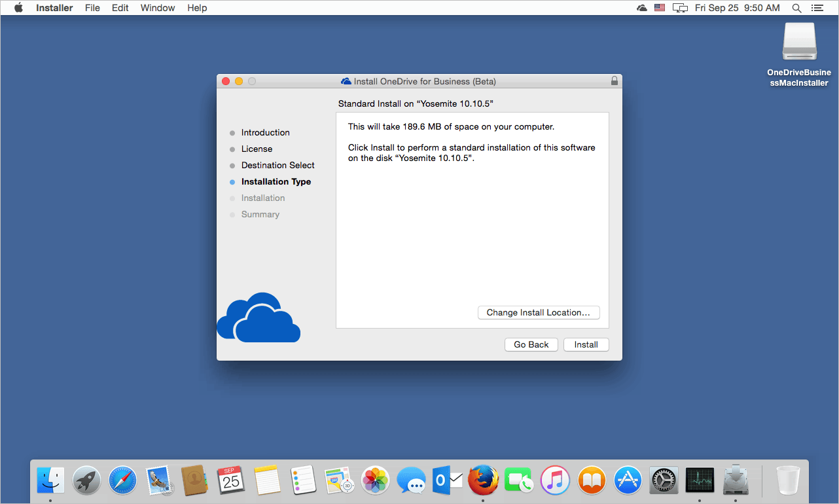This screenshot has height=504, width=839.
Task: Minimize installer window with yellow button
Action: pyautogui.click(x=239, y=81)
